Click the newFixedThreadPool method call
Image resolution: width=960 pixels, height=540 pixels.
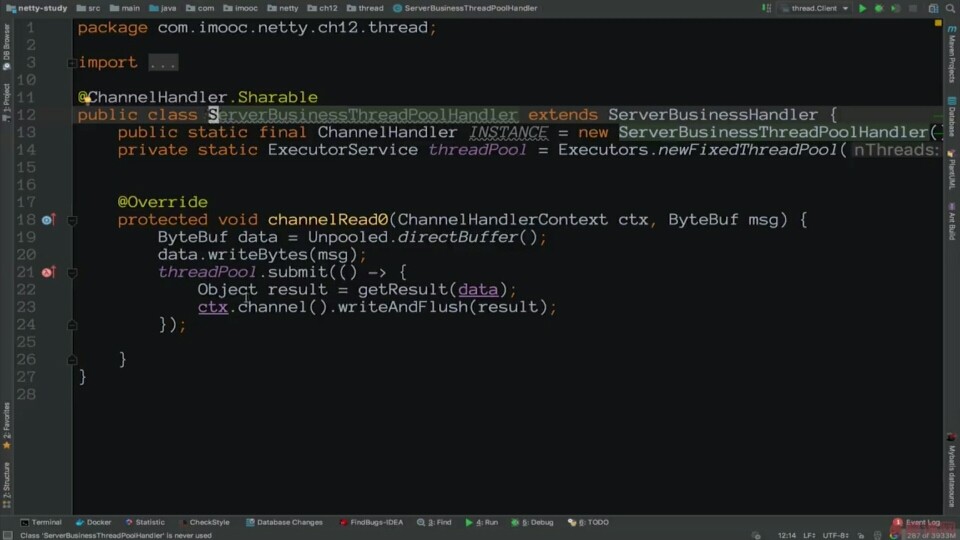click(747, 150)
